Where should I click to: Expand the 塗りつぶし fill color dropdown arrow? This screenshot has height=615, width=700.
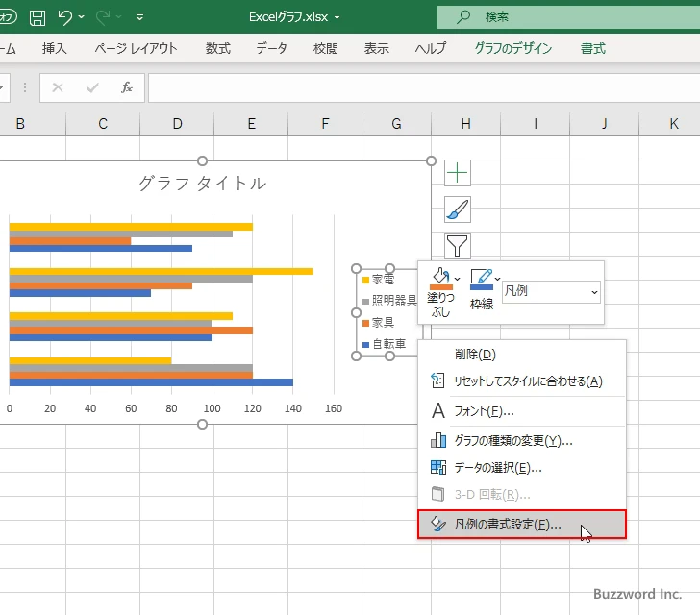[457, 279]
